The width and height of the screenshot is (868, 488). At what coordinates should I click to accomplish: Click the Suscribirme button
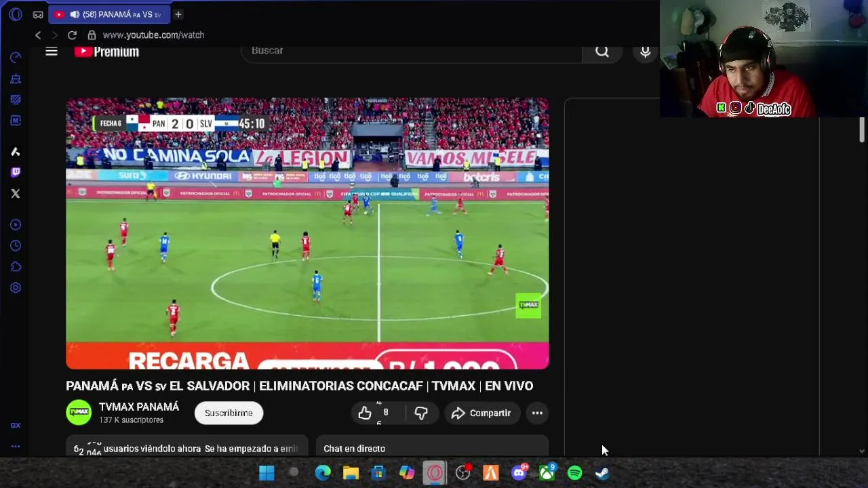click(229, 413)
